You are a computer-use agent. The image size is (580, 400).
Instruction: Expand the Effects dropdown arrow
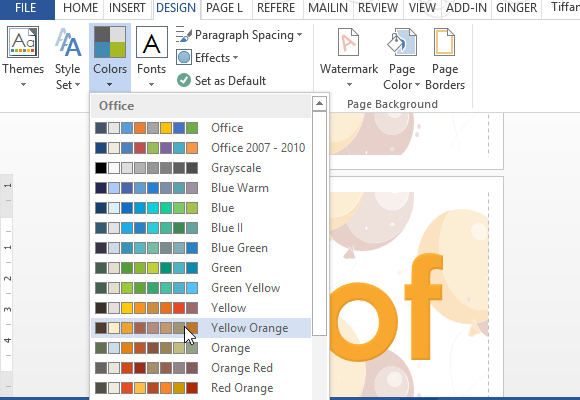236,58
